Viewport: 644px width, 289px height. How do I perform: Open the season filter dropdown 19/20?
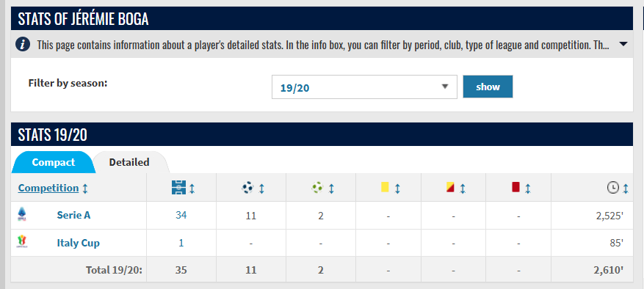click(x=364, y=87)
